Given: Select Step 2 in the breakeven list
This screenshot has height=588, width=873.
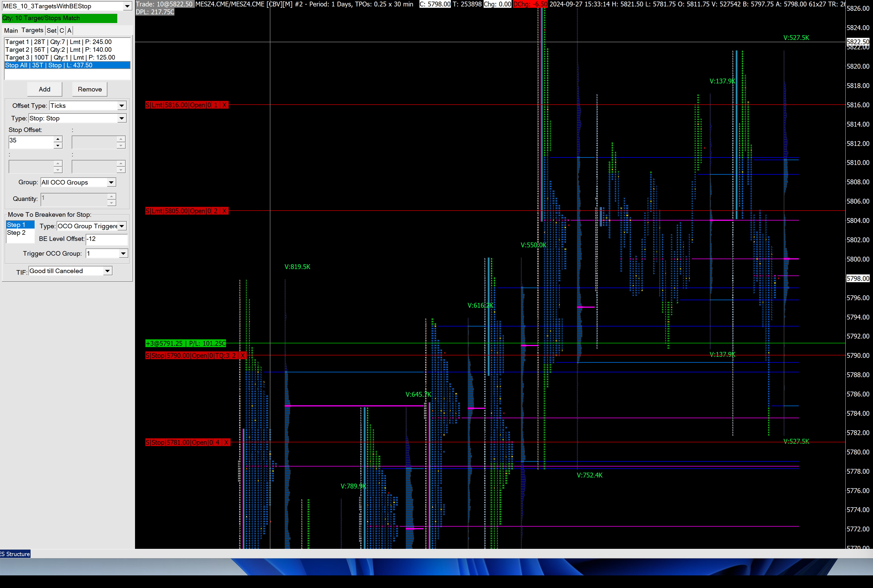Looking at the screenshot, I should [16, 233].
